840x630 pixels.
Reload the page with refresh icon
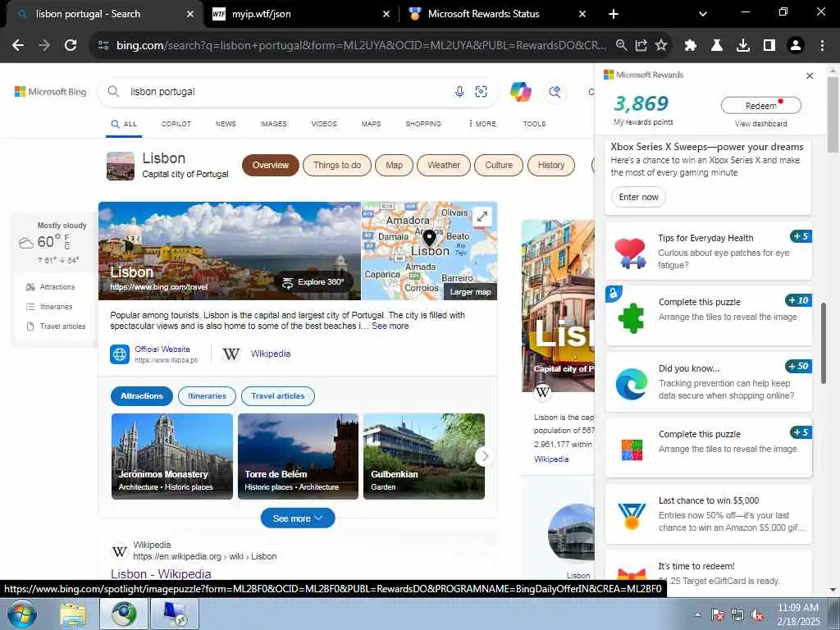coord(71,46)
